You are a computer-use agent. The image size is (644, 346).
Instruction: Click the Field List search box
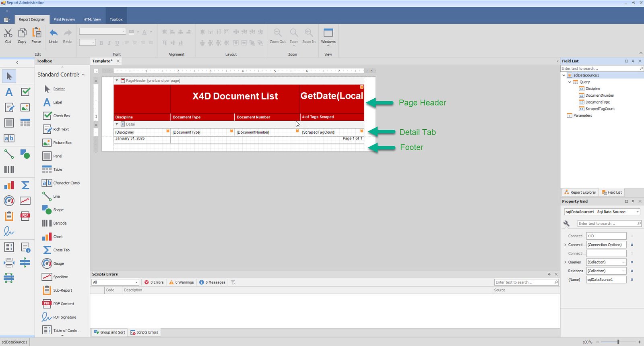click(x=599, y=68)
